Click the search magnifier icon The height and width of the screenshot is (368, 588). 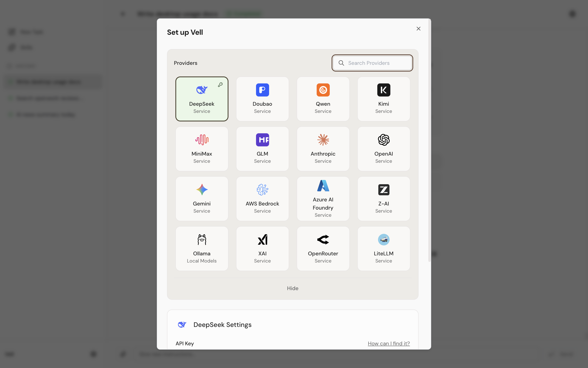[341, 63]
